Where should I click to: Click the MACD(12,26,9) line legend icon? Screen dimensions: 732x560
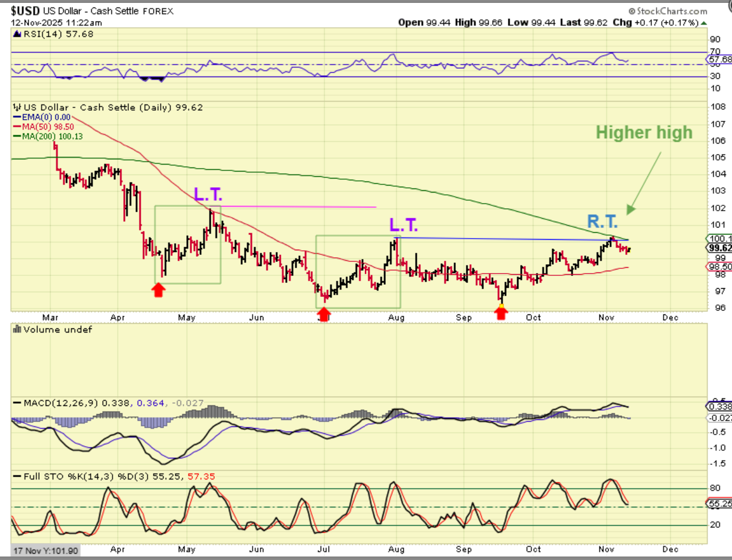(18, 403)
